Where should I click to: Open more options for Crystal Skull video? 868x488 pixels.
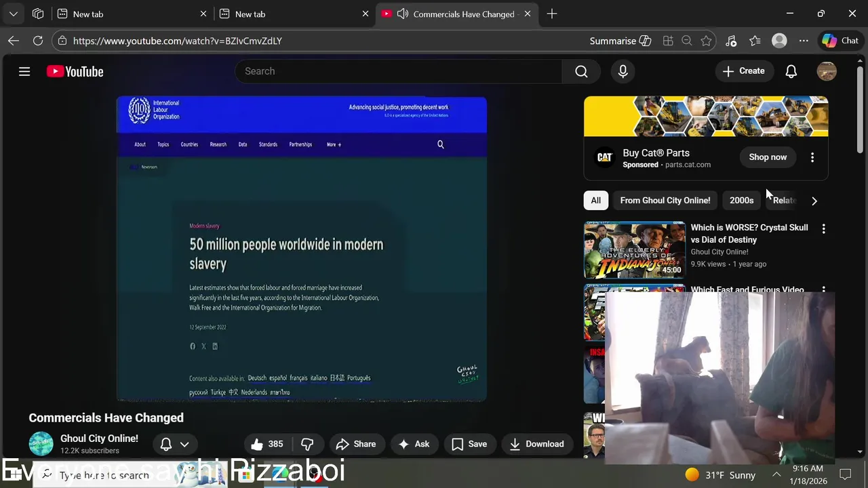pos(823,229)
